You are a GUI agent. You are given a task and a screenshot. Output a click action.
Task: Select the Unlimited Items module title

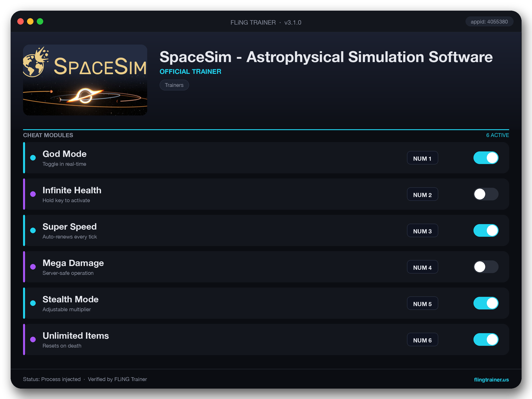pyautogui.click(x=76, y=336)
